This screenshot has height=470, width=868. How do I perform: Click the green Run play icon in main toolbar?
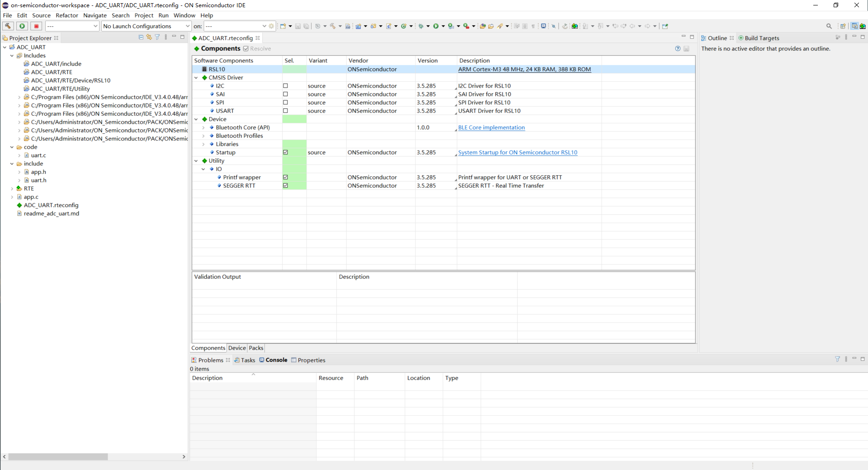point(436,26)
